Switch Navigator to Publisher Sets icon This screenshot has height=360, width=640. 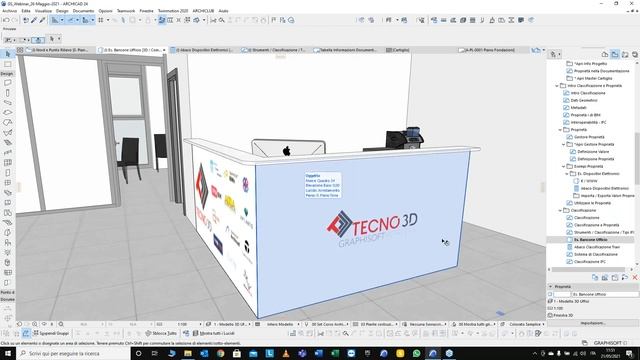635,54
